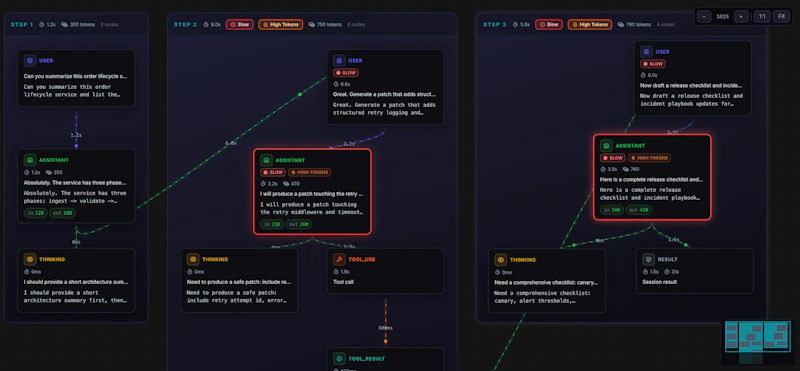
Task: Click the SLOW tag on Step 3 USER node
Action: (x=653, y=64)
